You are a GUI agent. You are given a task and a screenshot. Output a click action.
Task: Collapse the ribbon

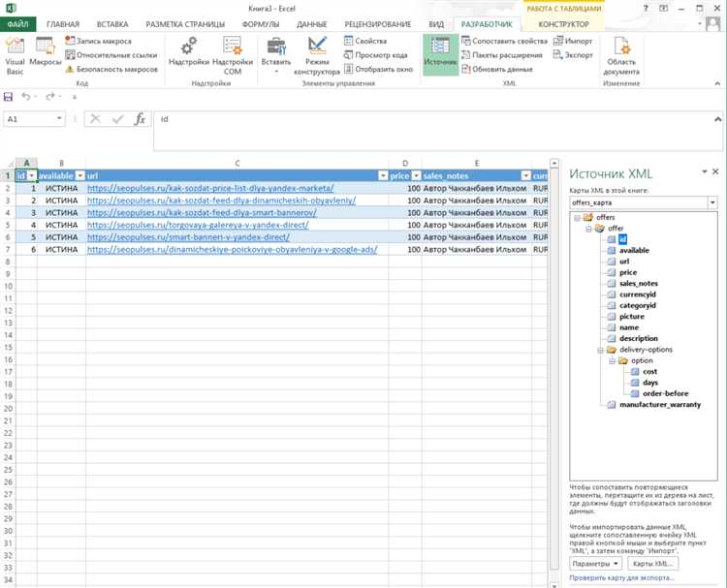(717, 83)
